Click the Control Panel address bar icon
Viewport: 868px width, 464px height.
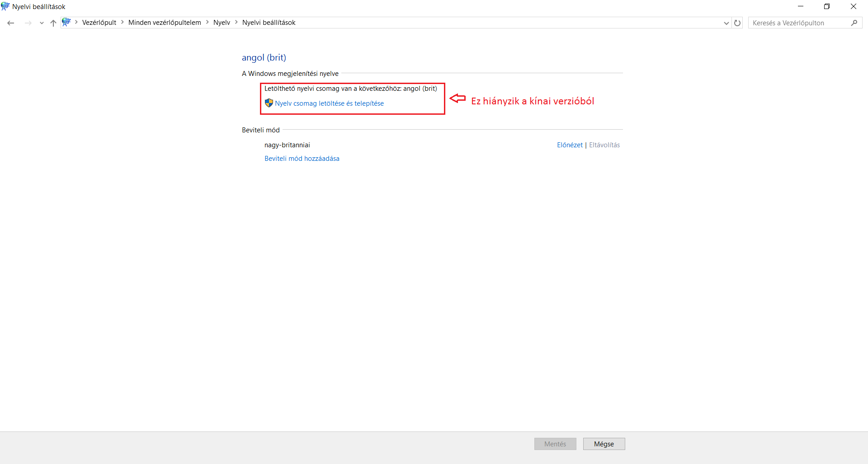click(66, 22)
